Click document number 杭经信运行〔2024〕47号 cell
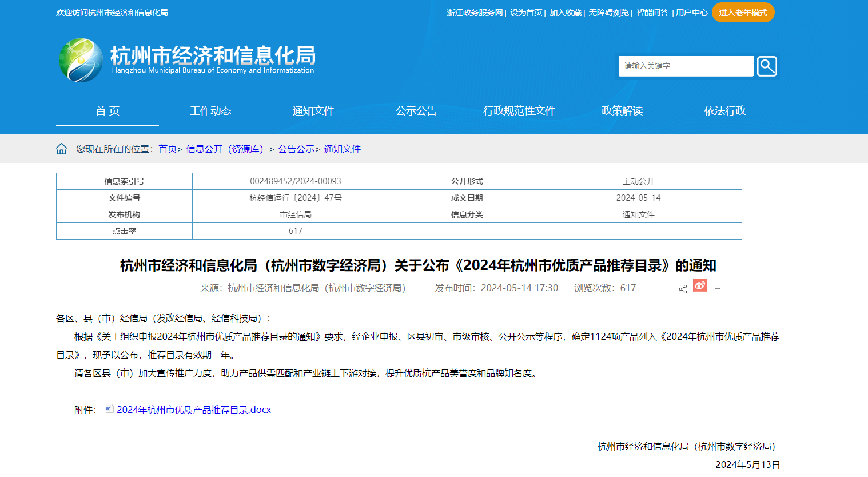 296,198
